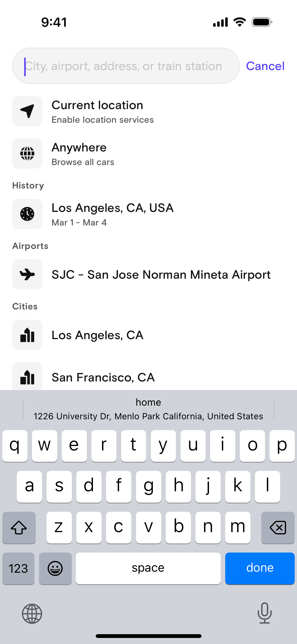
Task: Tap the current location arrow icon
Action: point(27,111)
